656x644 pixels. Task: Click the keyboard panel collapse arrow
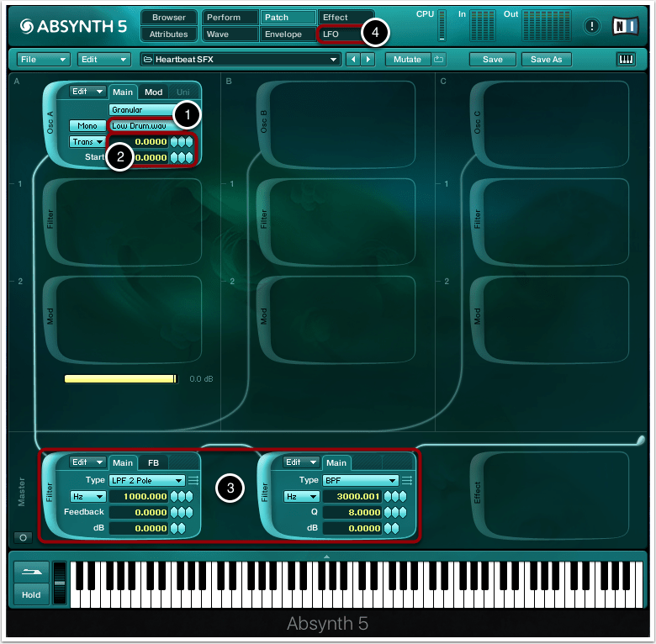tap(327, 557)
